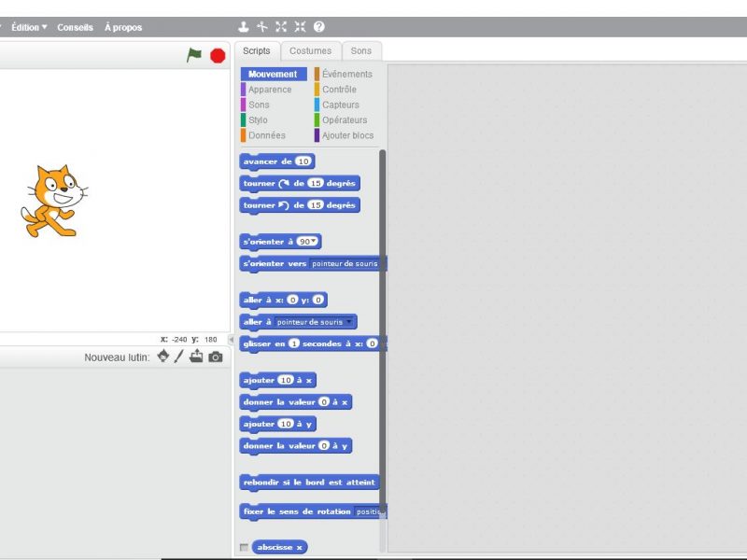Viewport: 747px width, 560px height.
Task: Take new sprite from camera icon
Action: click(x=216, y=357)
